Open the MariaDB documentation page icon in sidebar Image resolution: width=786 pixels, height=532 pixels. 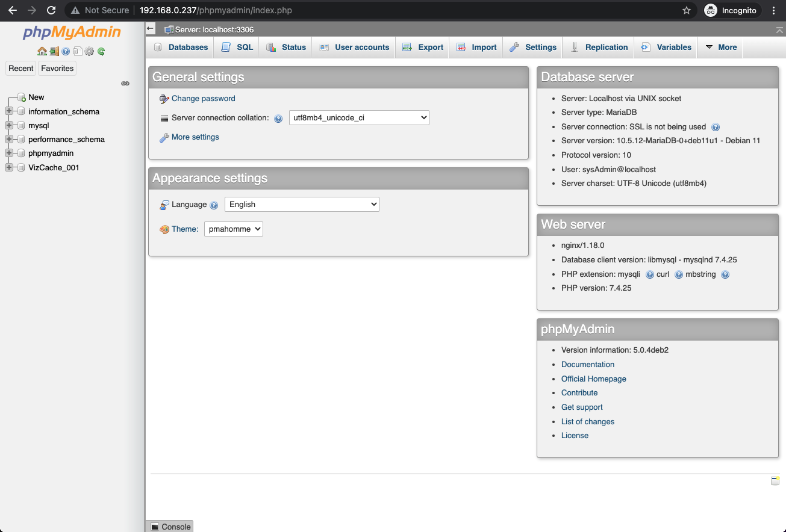[x=77, y=52]
